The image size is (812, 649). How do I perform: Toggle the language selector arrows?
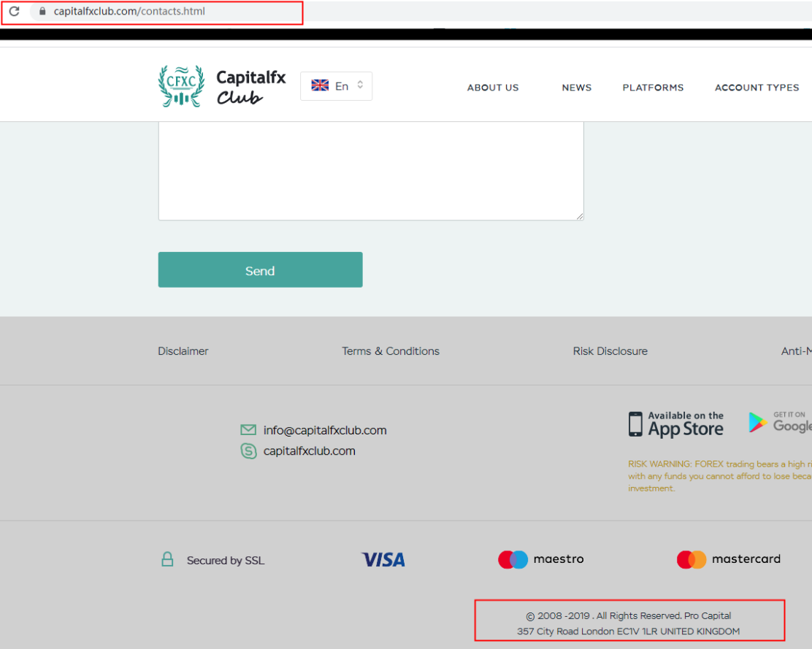[360, 85]
